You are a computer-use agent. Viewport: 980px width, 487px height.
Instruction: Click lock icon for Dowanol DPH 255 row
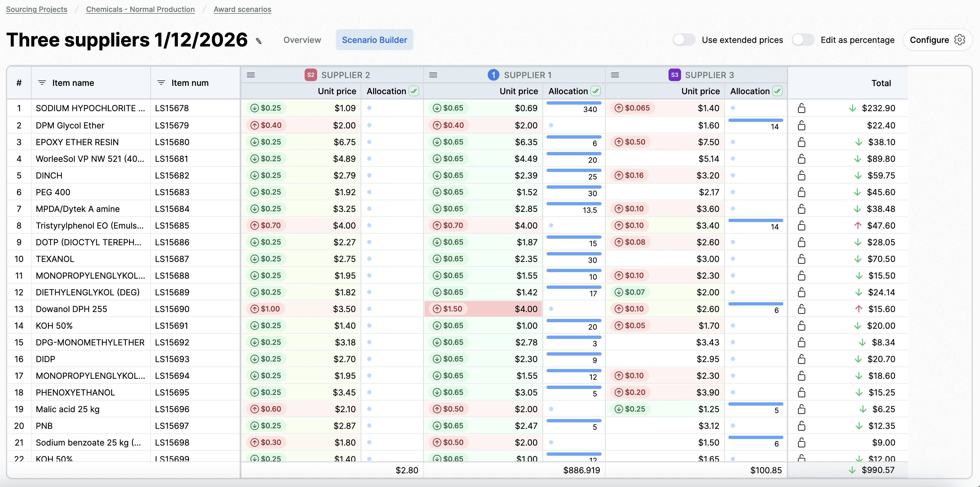[x=801, y=309]
